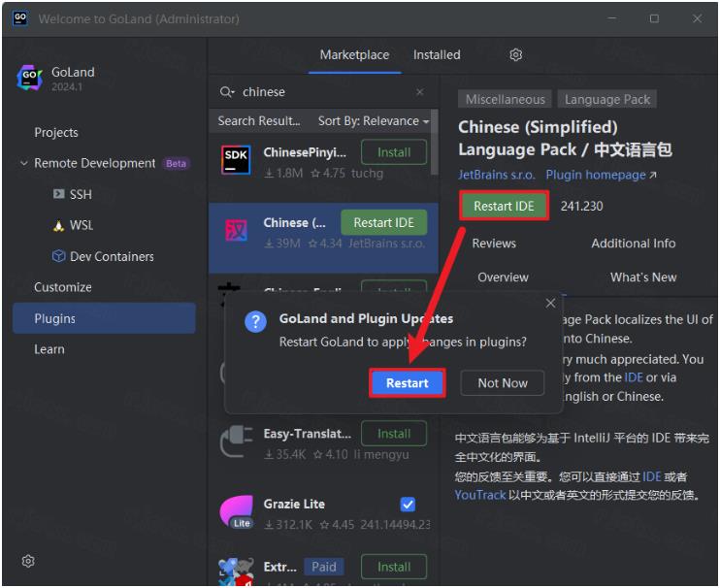Select Projects in the sidebar
Screen dimensions: 720x588
56,133
